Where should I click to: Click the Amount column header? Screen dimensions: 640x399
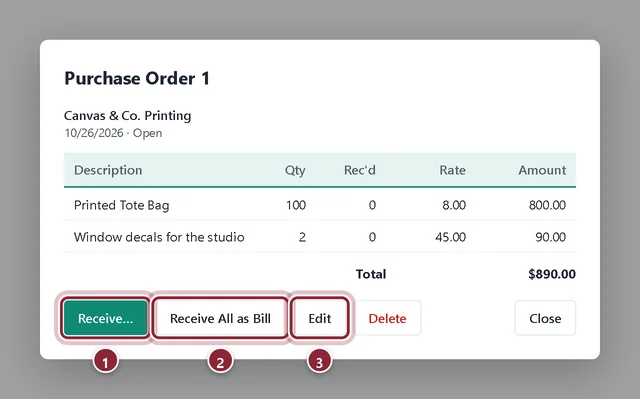[542, 170]
